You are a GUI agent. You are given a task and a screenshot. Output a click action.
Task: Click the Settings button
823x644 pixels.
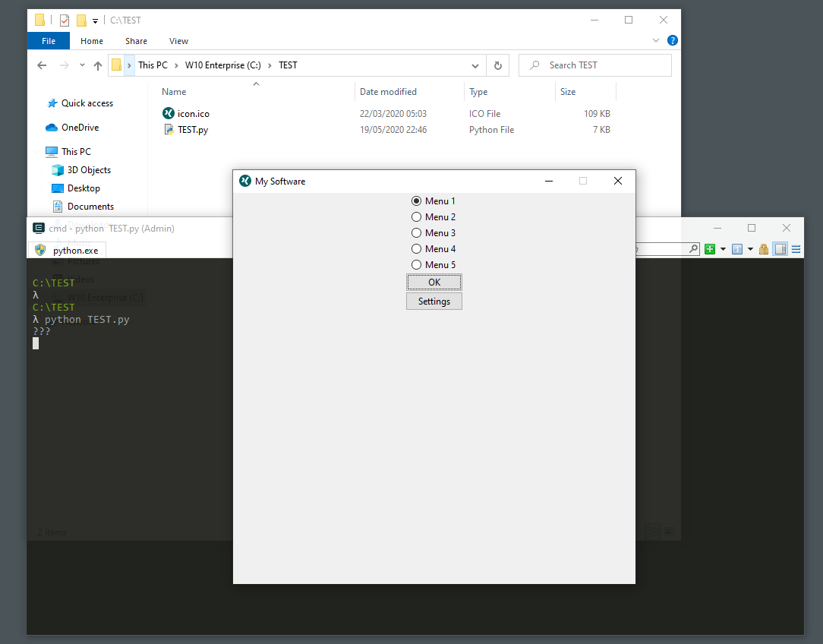tap(434, 301)
